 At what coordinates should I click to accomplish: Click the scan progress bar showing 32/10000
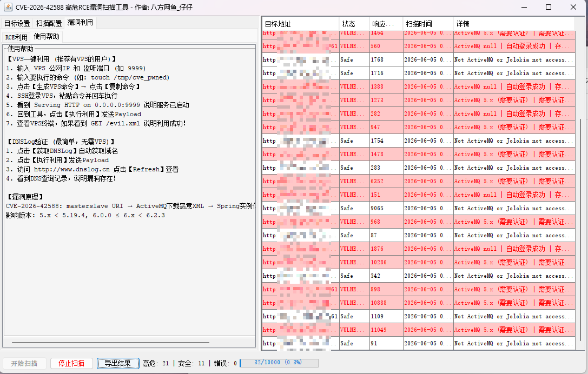pyautogui.click(x=279, y=363)
